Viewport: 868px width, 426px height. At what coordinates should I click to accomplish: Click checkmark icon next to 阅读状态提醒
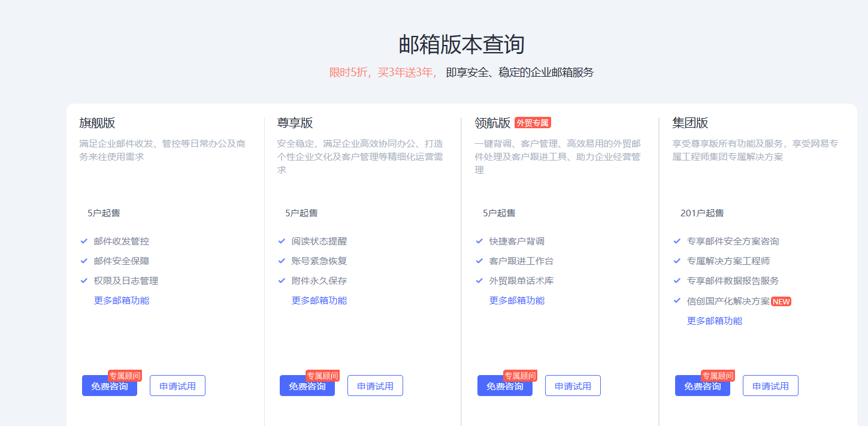point(281,241)
